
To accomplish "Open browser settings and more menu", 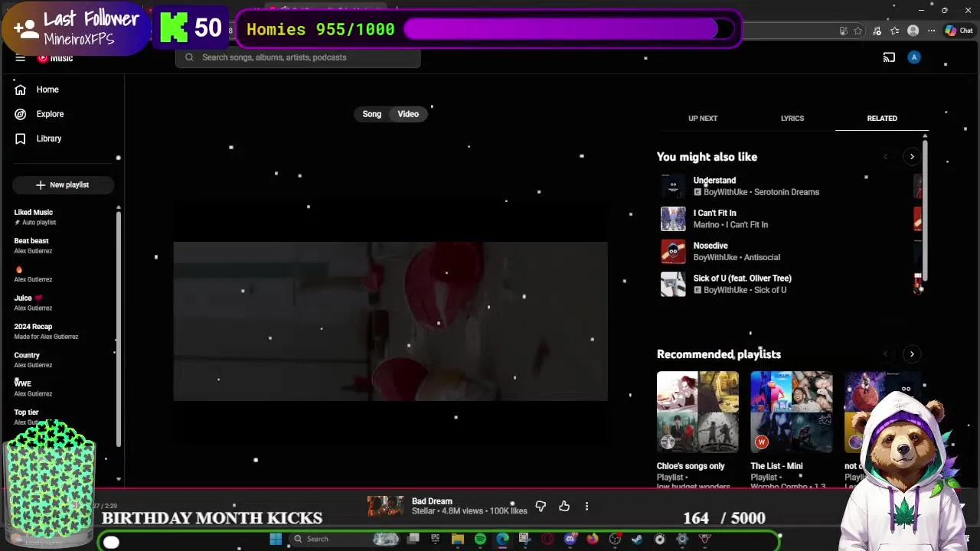I will pyautogui.click(x=931, y=31).
